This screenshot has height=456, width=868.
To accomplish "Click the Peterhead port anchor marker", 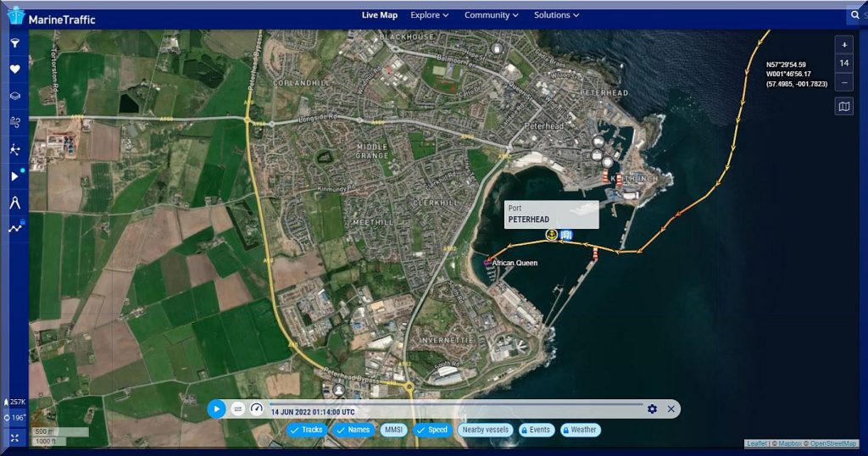I will point(551,235).
